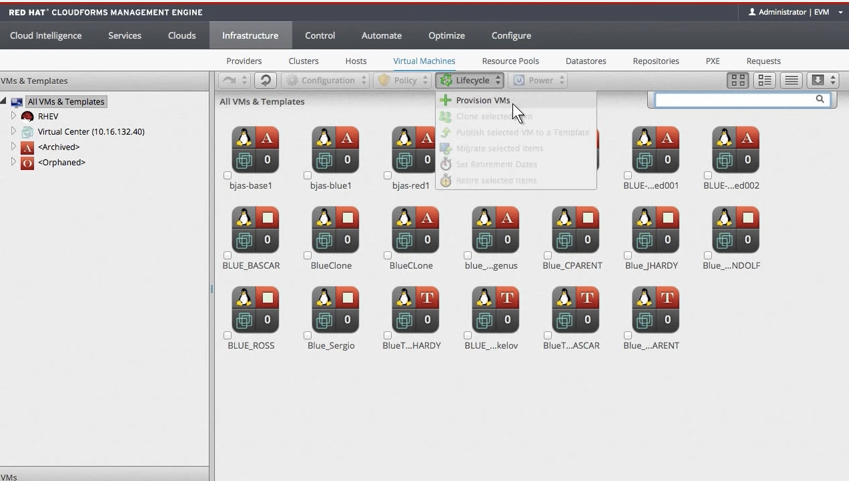
Task: Open the Clouds tab
Action: click(x=181, y=35)
